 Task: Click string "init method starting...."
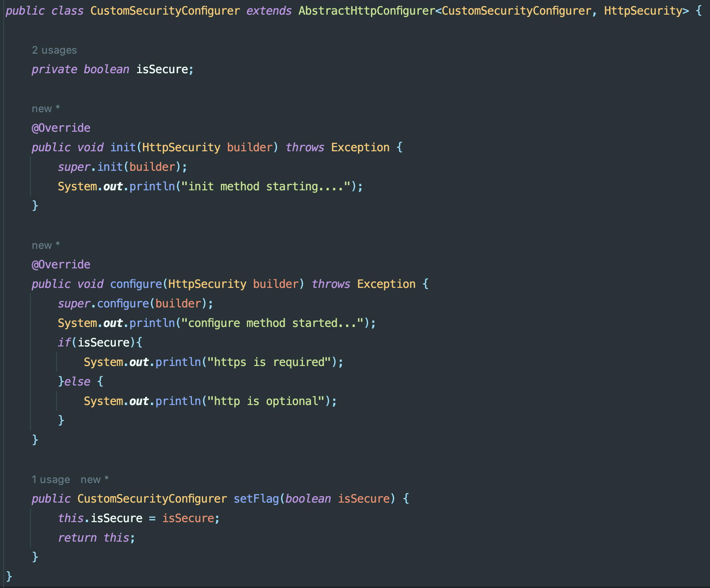(266, 186)
